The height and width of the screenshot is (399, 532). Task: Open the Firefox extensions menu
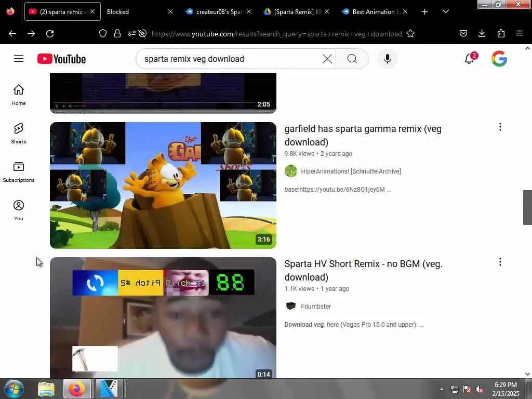[x=501, y=33]
